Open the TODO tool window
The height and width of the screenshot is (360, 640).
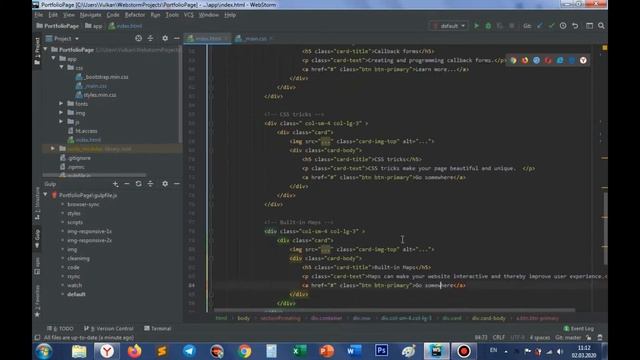(60, 329)
